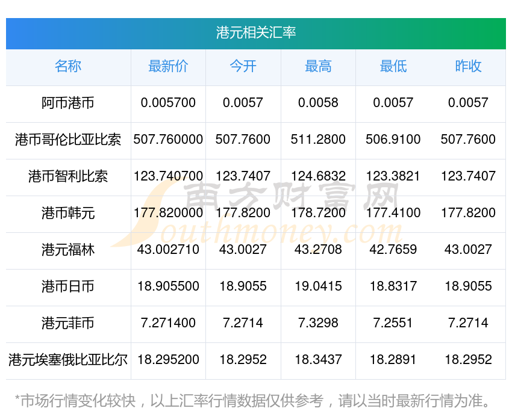Click the 港币日币 row name
Viewport: 512px width, 420px height.
tap(68, 286)
